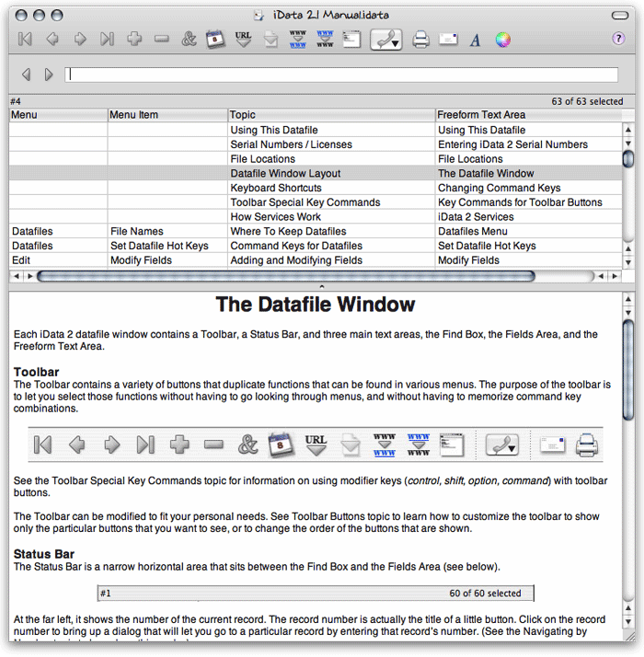The image size is (644, 657).
Task: Click left arrow of horizontal scrollbar
Action: click(x=17, y=276)
